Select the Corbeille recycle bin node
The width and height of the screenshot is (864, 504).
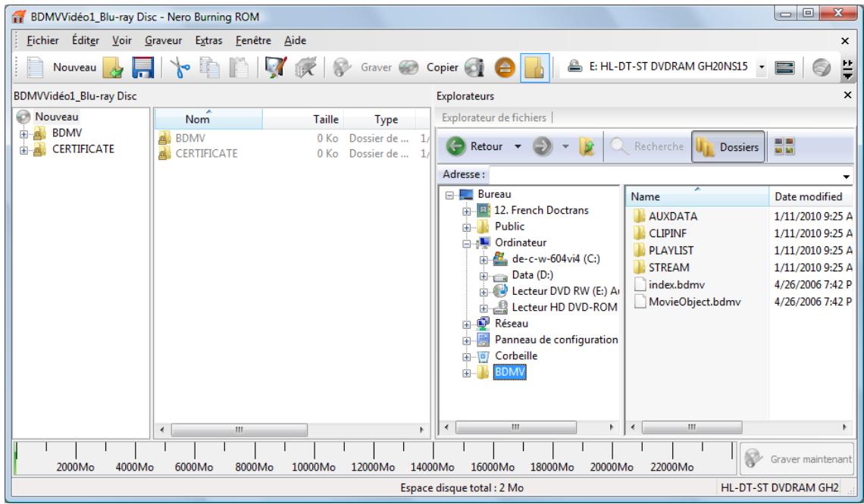[x=516, y=355]
